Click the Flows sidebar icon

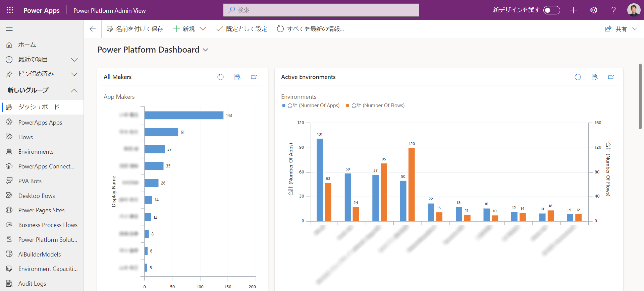coord(9,137)
